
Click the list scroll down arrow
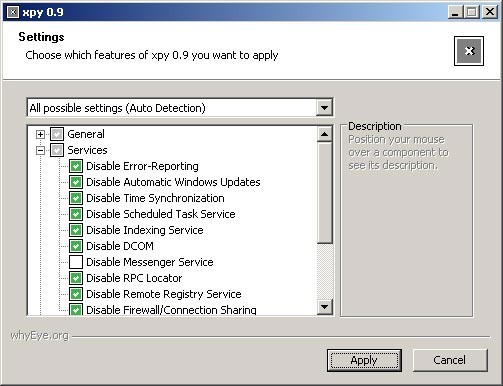tap(324, 307)
